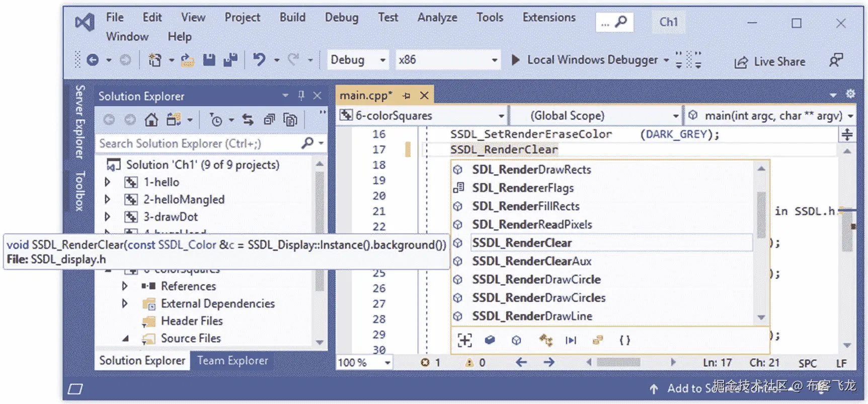
Task: Expand the 1-hello project node
Action: 107,182
